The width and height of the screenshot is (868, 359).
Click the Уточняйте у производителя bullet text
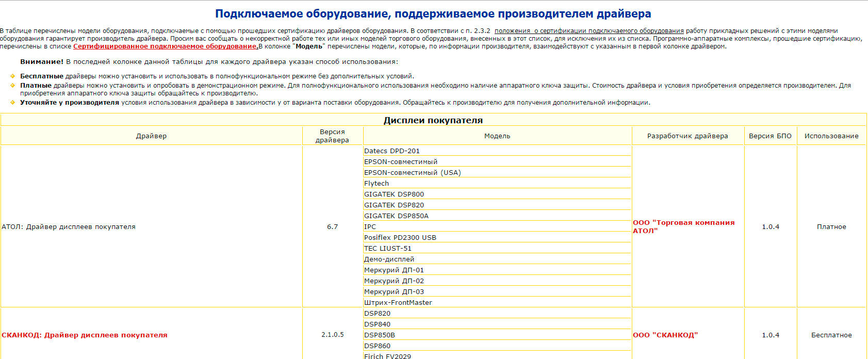pos(335,103)
